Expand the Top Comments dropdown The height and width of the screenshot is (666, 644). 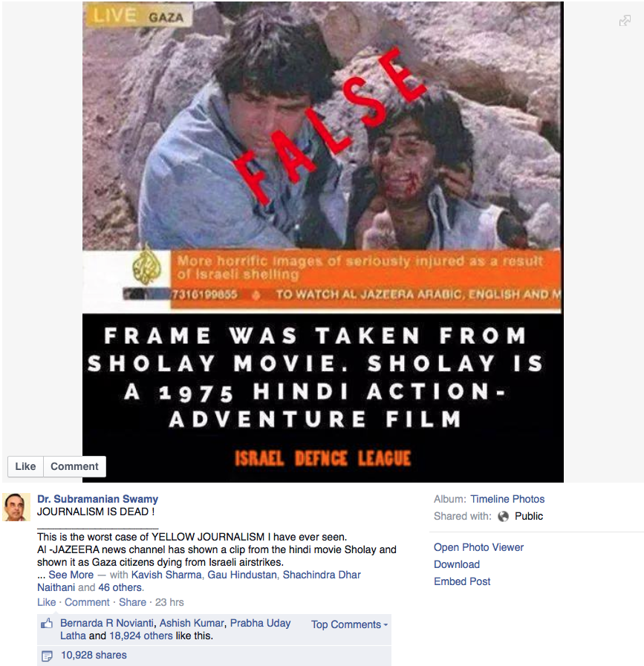[x=349, y=624]
